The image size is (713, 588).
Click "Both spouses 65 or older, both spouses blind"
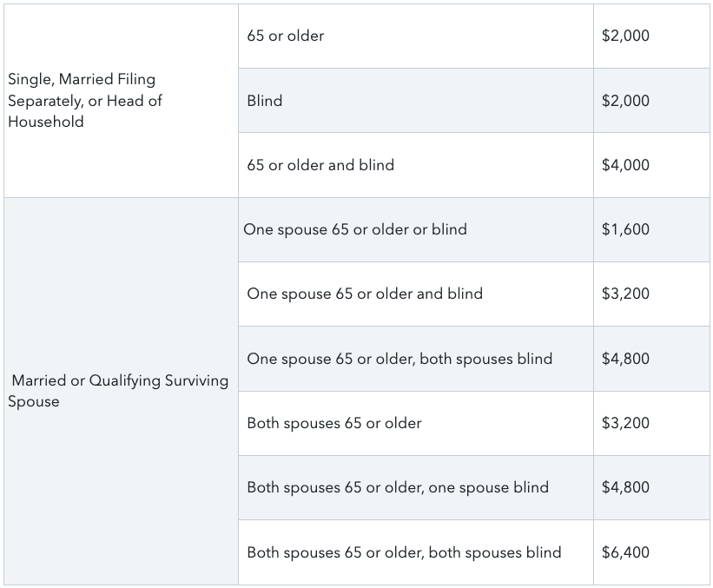click(404, 552)
